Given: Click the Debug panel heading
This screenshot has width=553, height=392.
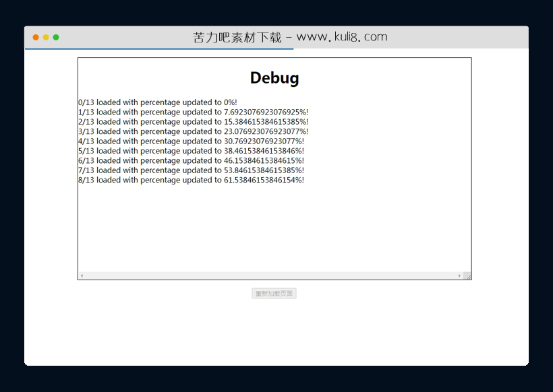Looking at the screenshot, I should [x=274, y=77].
